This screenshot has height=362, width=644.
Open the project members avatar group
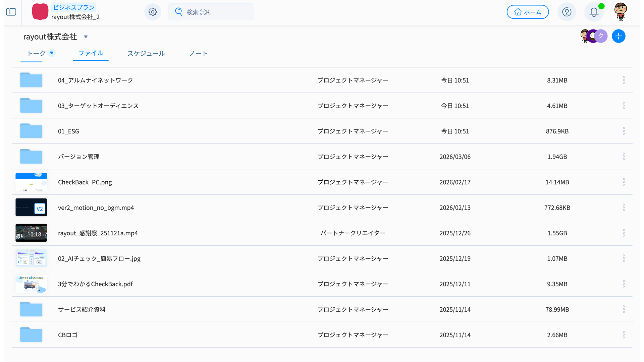point(593,36)
